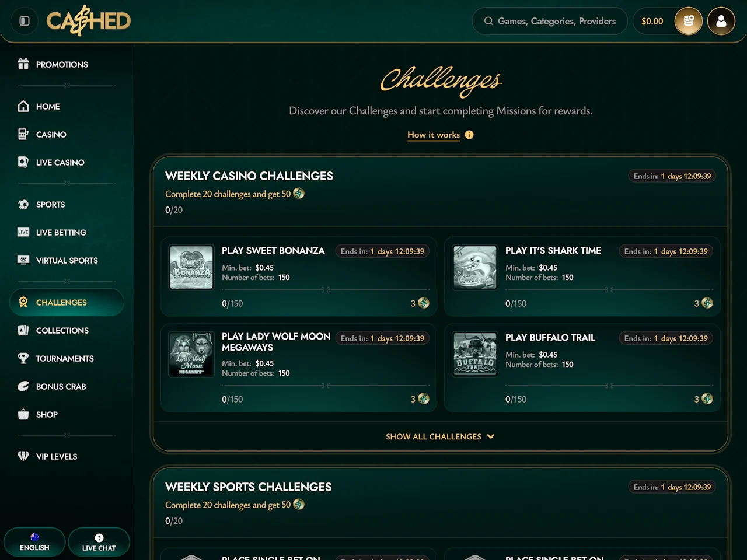This screenshot has width=747, height=560.
Task: Follow the How it works link
Action: tap(434, 135)
